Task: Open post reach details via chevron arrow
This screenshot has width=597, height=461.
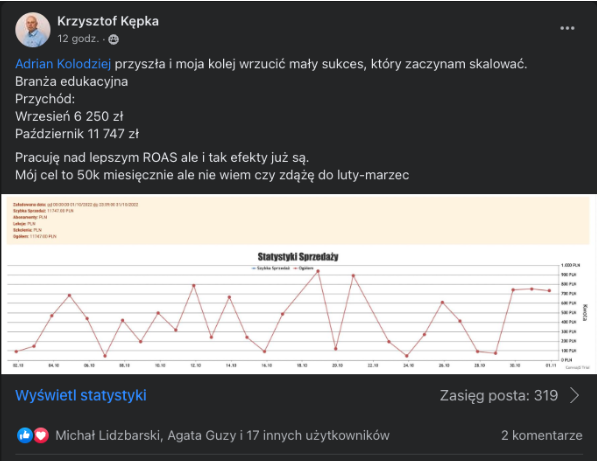Action: click(x=575, y=396)
